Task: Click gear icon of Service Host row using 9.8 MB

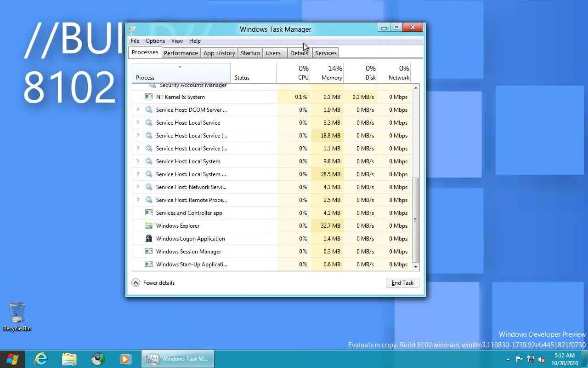Action: [148, 161]
